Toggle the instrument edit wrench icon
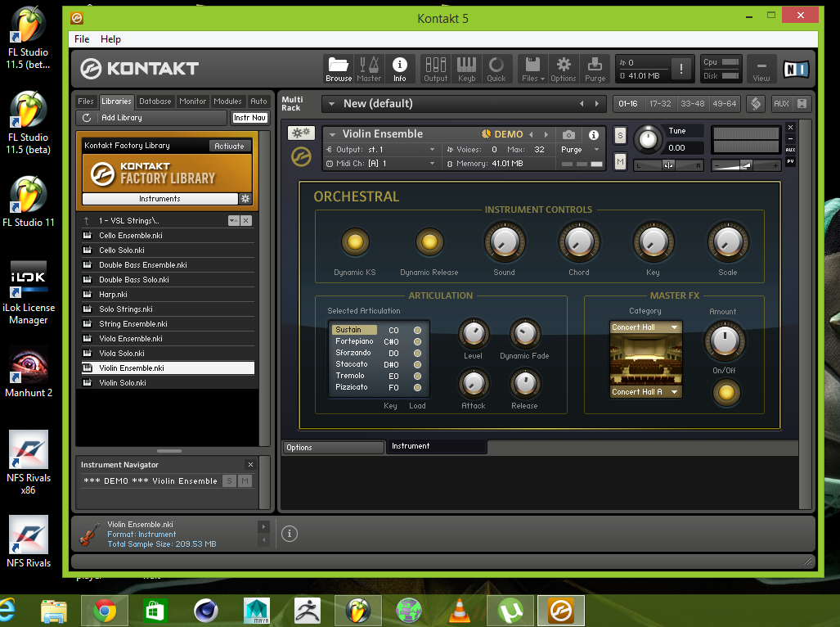The image size is (840, 627). 301,133
